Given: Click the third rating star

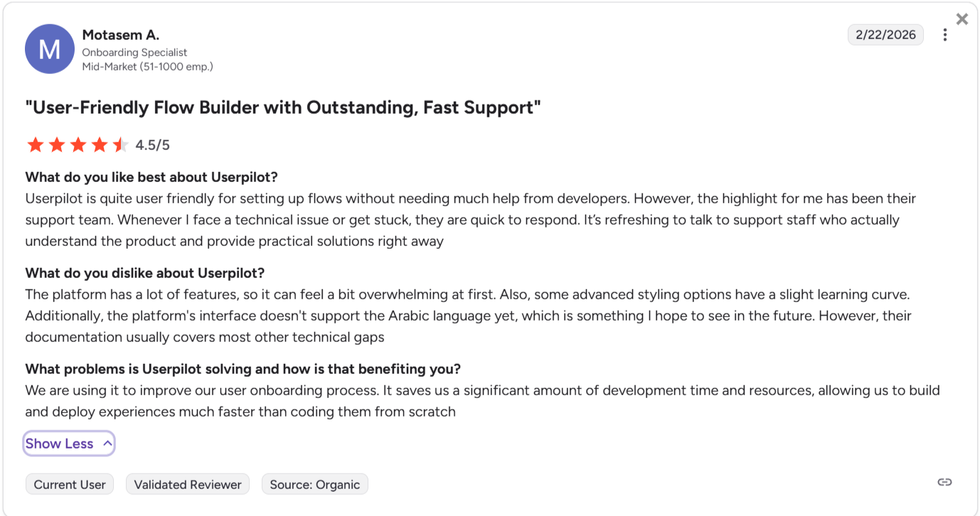Looking at the screenshot, I should coord(78,145).
